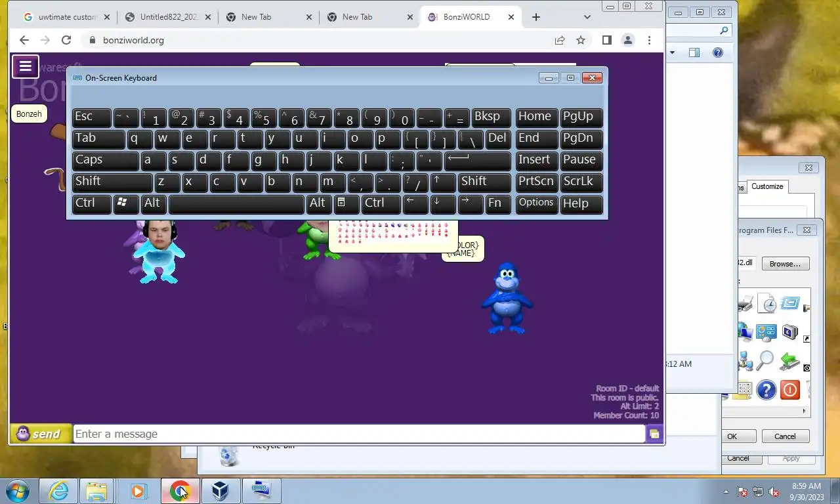Open Internet Explorer from taskbar

58,491
